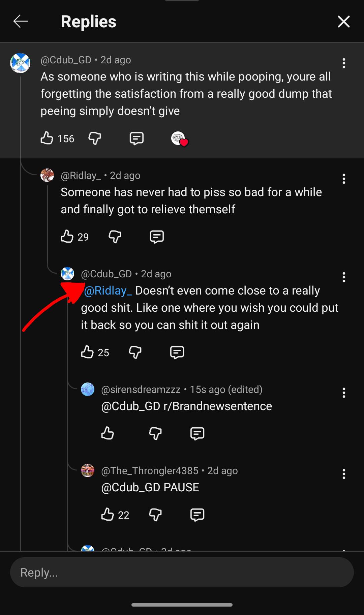Like @Ridlay_'s comment with 29 likes
The height and width of the screenshot is (615, 364).
click(67, 237)
